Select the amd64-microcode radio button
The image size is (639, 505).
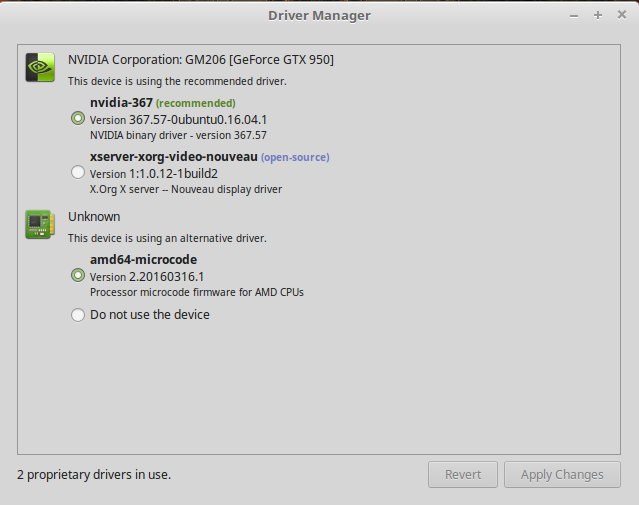[x=78, y=275]
